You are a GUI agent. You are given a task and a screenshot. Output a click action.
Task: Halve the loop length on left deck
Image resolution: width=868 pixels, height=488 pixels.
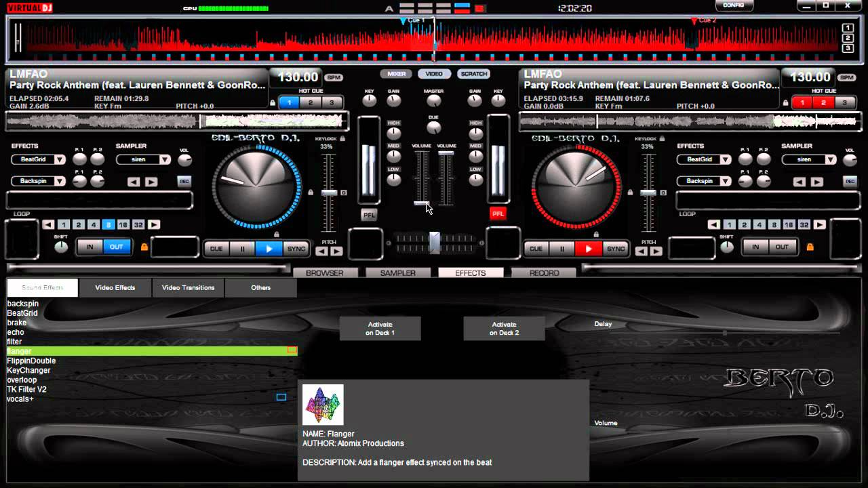[x=48, y=225]
